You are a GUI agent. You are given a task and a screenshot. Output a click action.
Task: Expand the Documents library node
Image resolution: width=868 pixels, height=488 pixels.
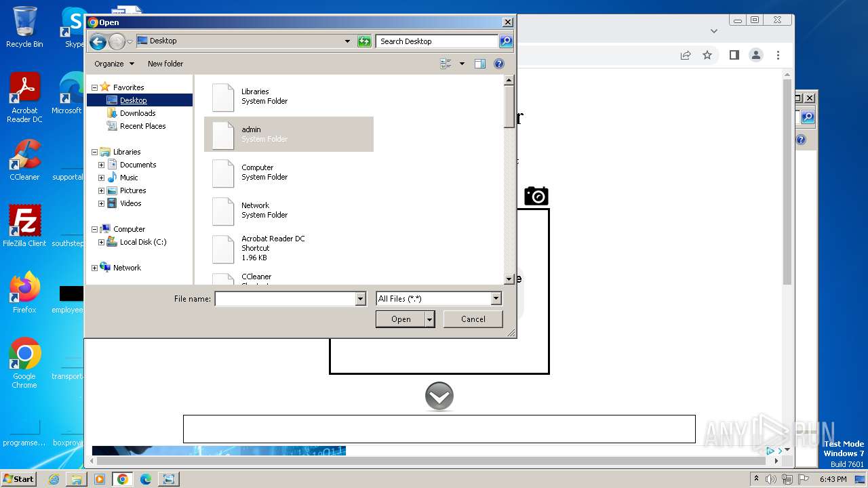click(x=102, y=165)
